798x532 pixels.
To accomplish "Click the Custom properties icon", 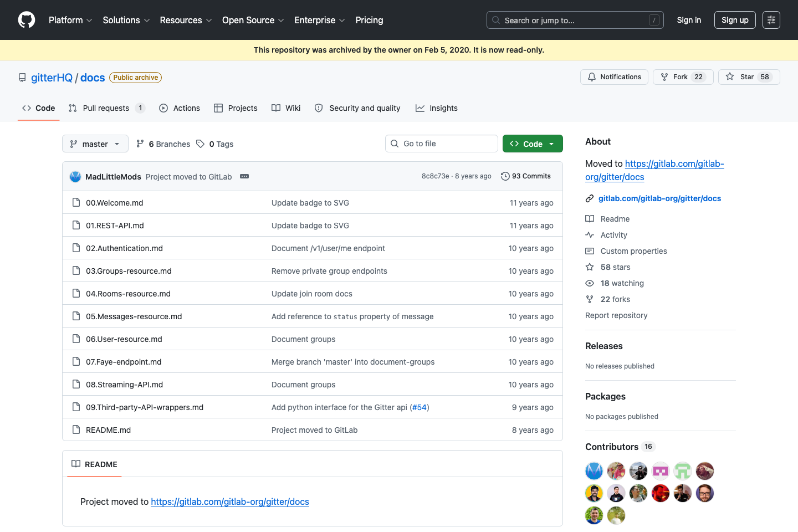I will click(590, 251).
